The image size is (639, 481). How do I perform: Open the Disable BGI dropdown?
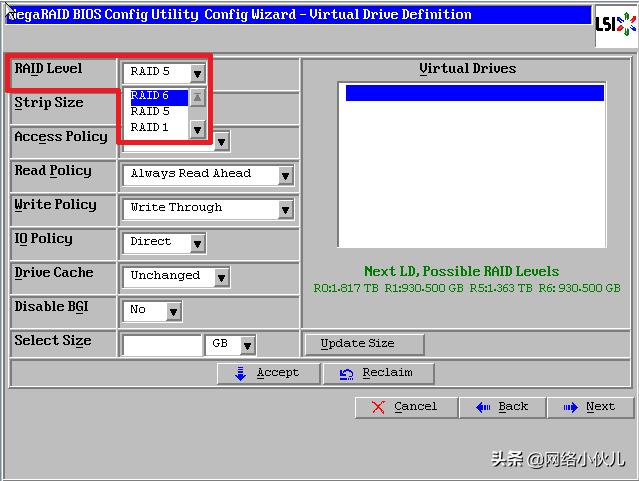(173, 312)
